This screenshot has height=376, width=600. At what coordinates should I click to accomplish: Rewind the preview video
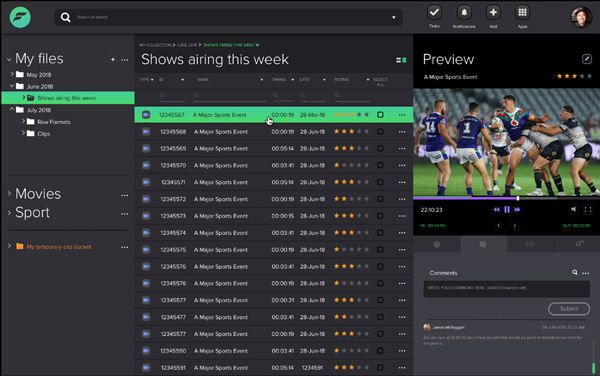coord(497,210)
